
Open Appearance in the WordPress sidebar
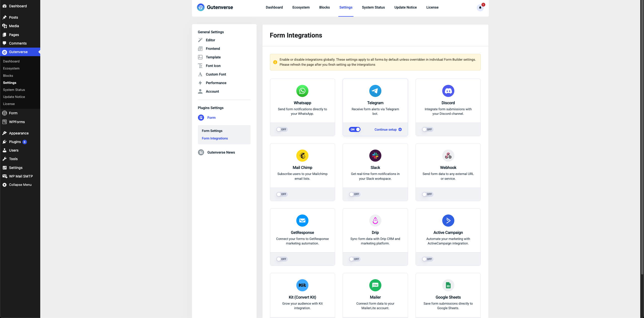pyautogui.click(x=20, y=133)
